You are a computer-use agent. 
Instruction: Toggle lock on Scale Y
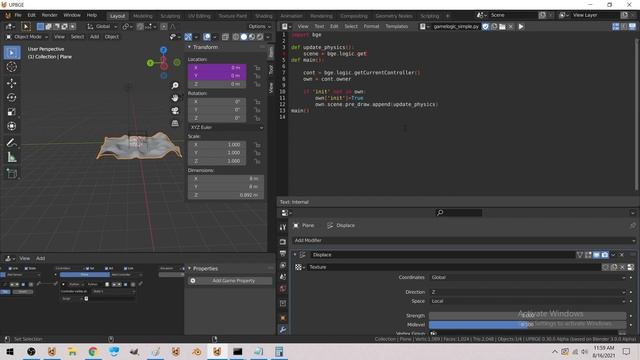(257, 153)
